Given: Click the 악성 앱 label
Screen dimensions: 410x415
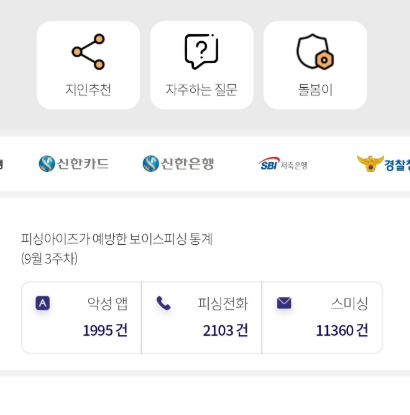Looking at the screenshot, I should click(107, 303).
